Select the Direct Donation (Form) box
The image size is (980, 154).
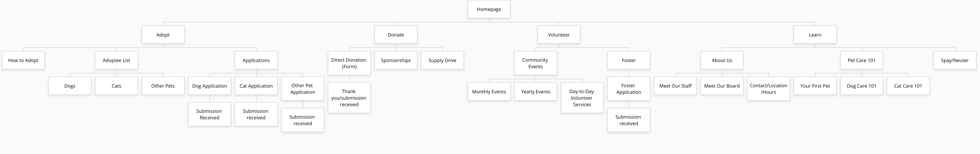coord(349,63)
